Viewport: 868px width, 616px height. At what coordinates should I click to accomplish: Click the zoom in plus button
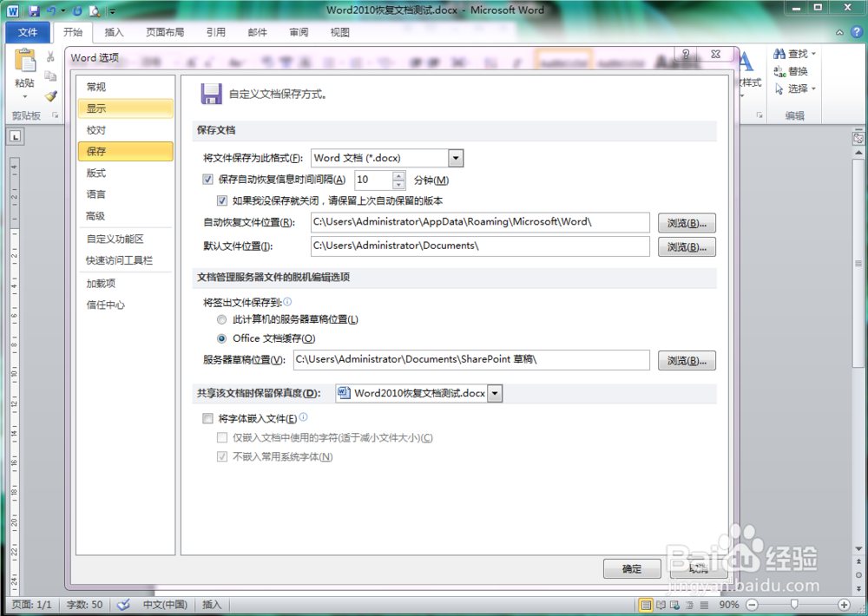(x=845, y=605)
